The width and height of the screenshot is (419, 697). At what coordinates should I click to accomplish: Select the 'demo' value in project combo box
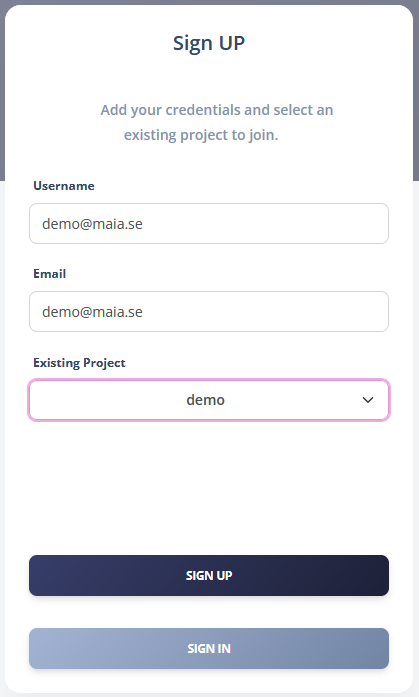(205, 400)
